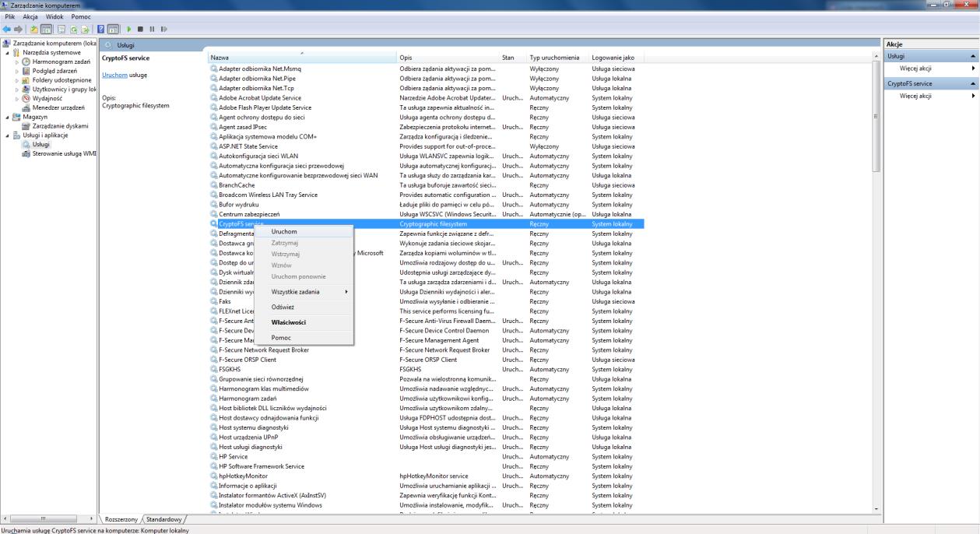Open the Plik menu
Viewport: 980px width, 534px height.
(11, 16)
